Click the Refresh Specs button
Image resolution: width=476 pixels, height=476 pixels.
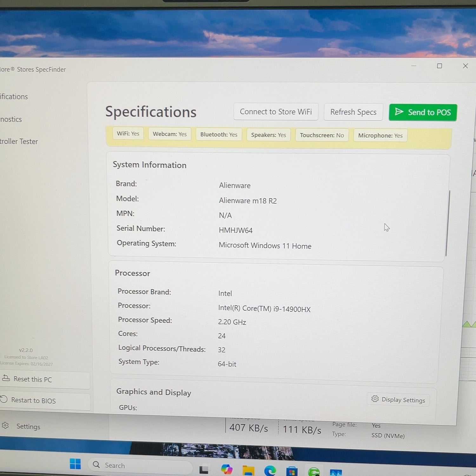(x=353, y=112)
